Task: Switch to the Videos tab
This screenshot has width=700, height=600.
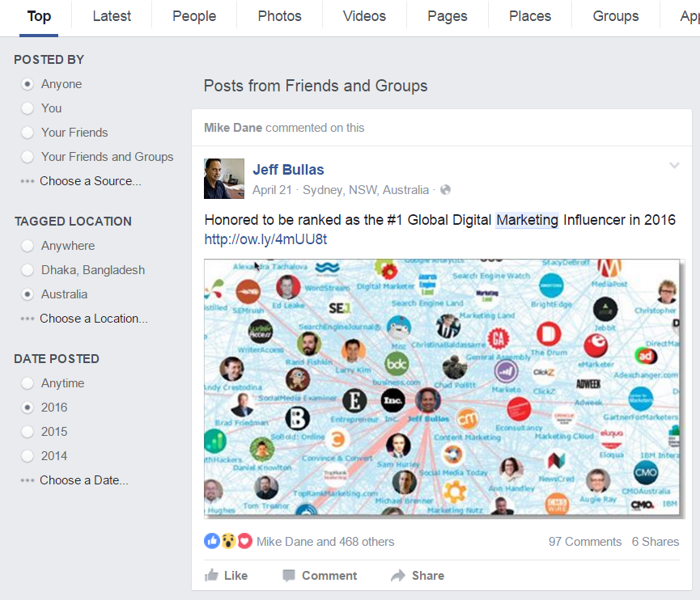Action: (x=364, y=16)
